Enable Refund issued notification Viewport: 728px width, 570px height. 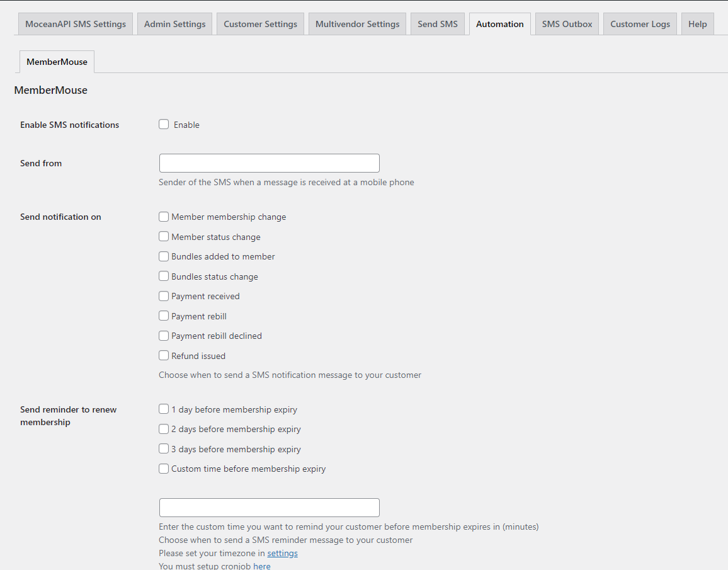pos(164,356)
